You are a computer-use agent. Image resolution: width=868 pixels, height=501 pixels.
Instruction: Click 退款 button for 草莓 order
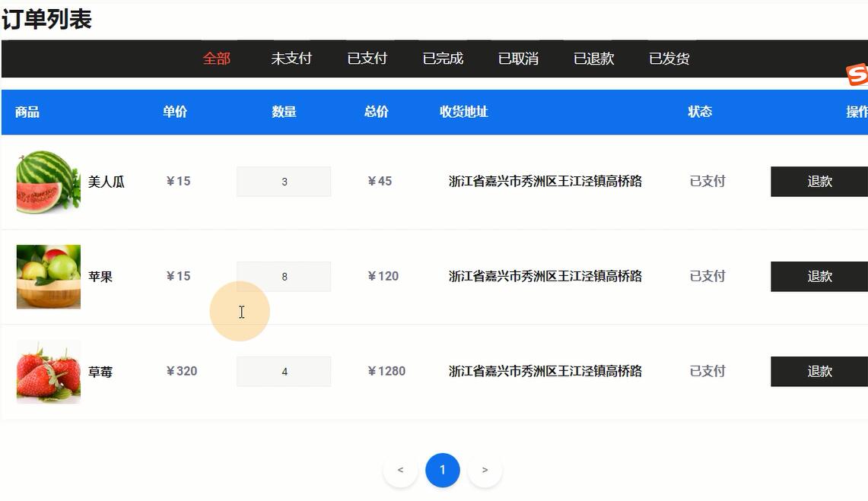point(819,372)
